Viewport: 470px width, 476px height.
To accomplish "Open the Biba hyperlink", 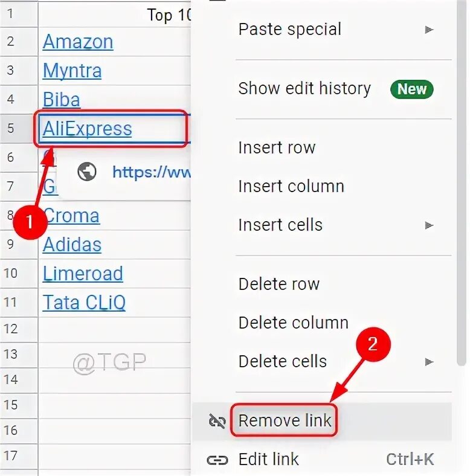I will [x=62, y=99].
